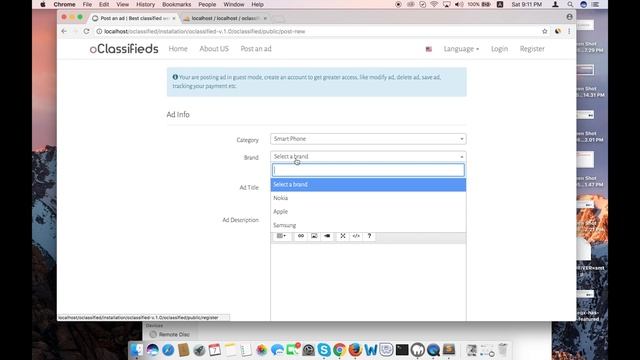Open Photos from the dock
This screenshot has height=360, width=640.
[262, 350]
